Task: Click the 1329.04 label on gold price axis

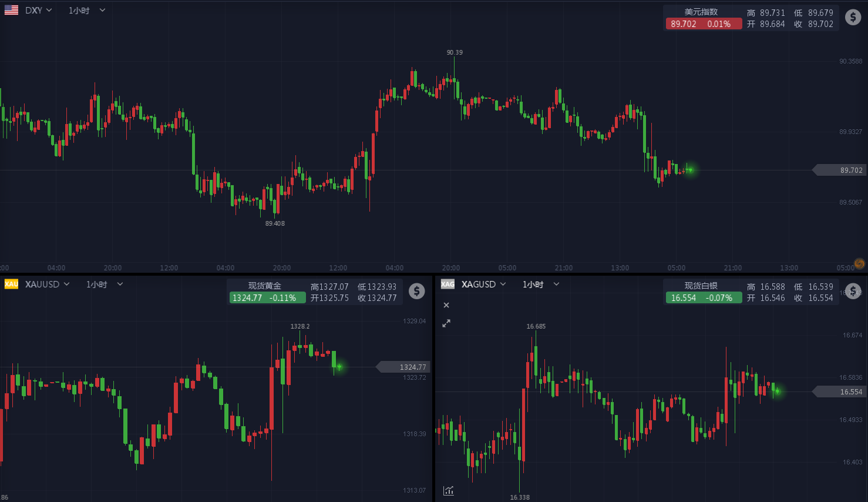Action: [x=415, y=321]
